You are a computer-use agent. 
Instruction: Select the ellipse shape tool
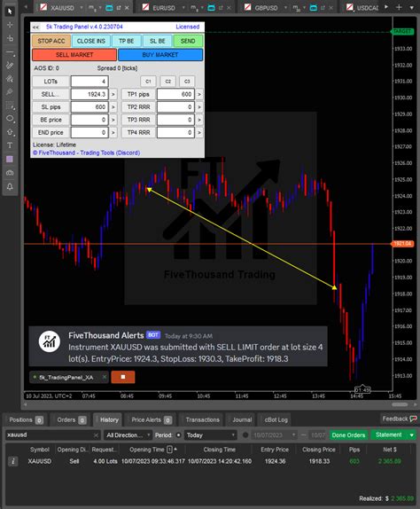tap(10, 118)
